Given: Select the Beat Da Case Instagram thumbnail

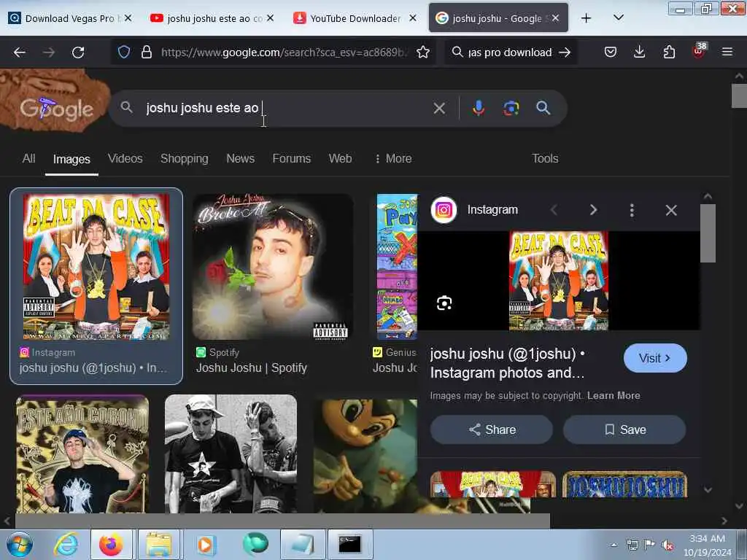Looking at the screenshot, I should (96, 267).
